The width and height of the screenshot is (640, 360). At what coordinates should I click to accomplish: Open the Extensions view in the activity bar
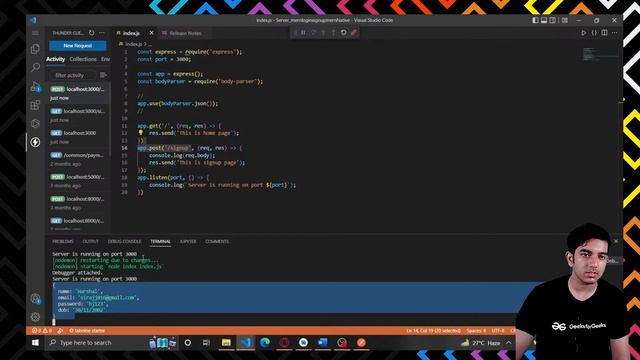(35, 105)
